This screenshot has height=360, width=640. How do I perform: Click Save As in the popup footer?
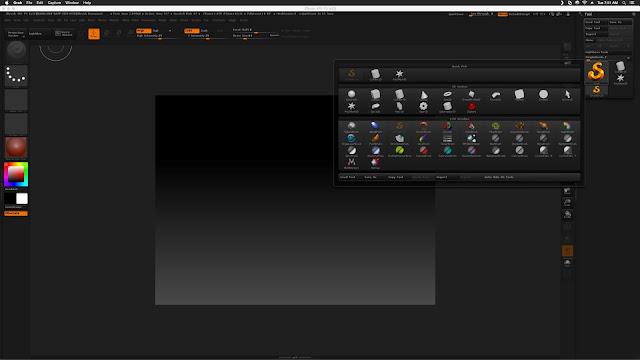371,177
